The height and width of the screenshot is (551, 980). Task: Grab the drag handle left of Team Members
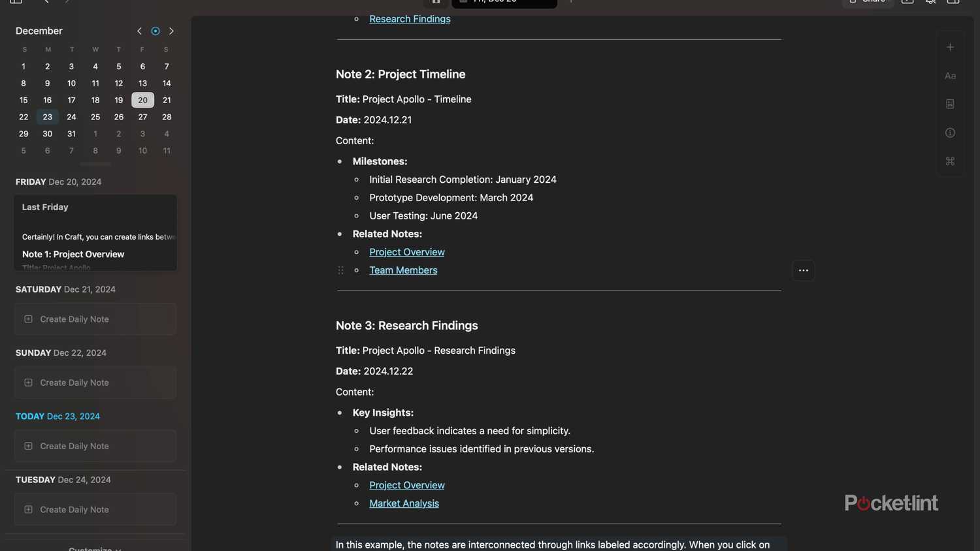point(340,270)
